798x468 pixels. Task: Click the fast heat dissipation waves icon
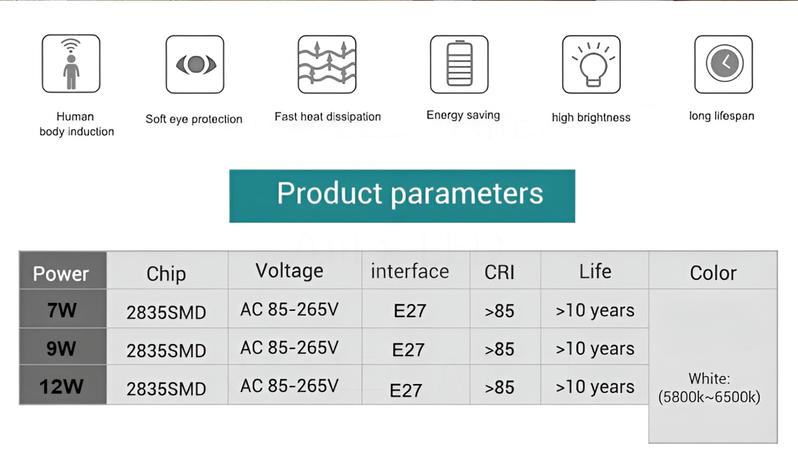point(327,64)
